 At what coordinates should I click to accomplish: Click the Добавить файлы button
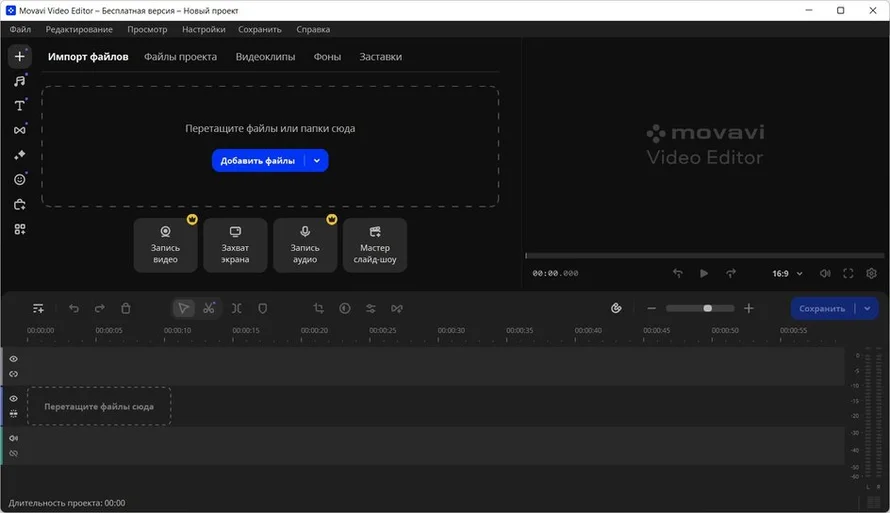[x=258, y=161]
